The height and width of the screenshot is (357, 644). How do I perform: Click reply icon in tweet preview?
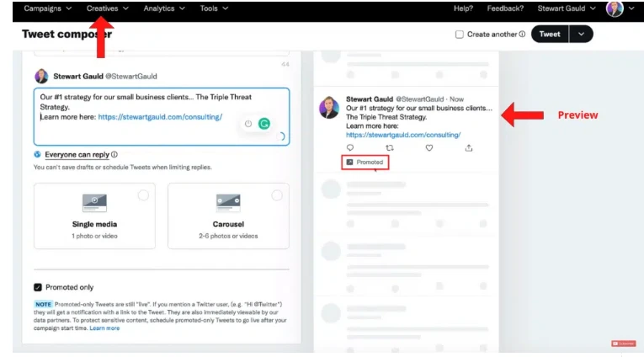pyautogui.click(x=350, y=148)
